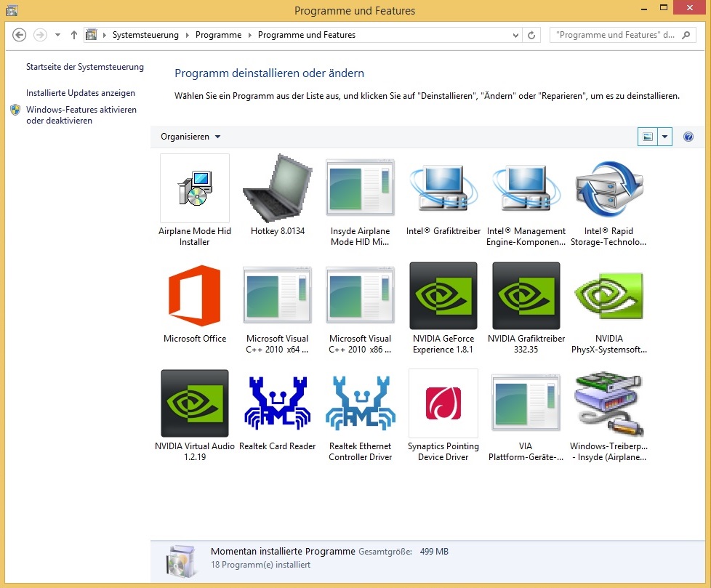
Task: Open Windows-Features aktivieren oder deaktivieren link
Action: point(81,115)
